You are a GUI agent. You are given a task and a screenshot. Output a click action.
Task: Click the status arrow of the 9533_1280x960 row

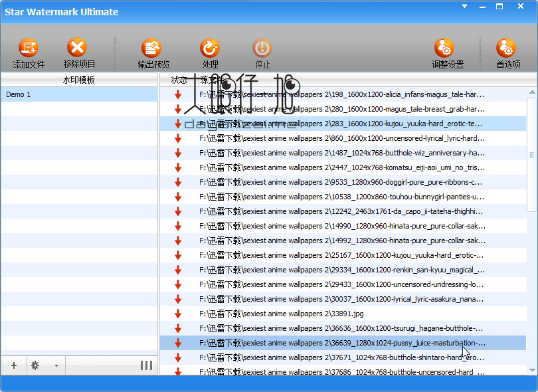coord(178,182)
